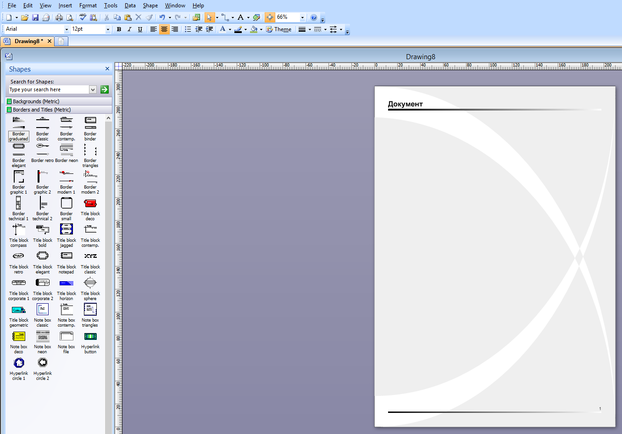The image size is (622, 434).
Task: Click the Undo arrow icon
Action: 162,17
